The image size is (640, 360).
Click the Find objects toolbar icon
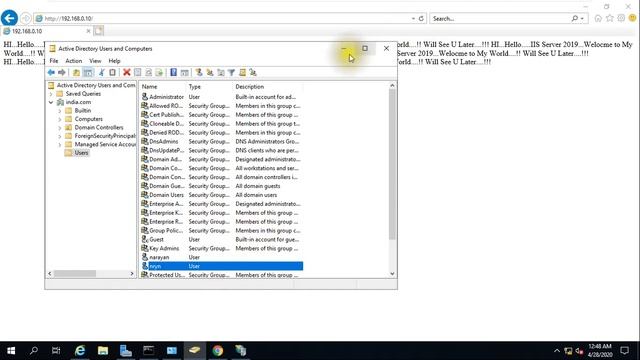coord(242,73)
